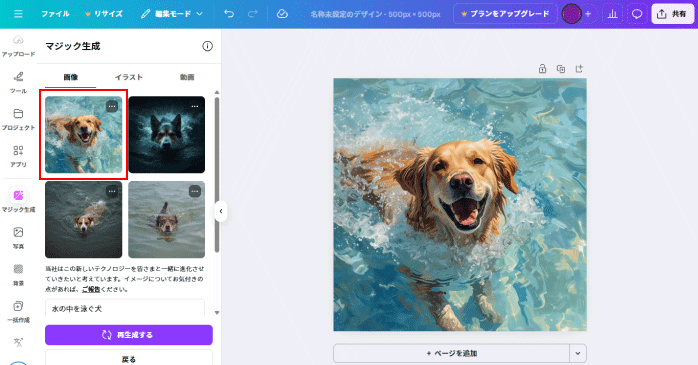Select the golden retriever swimming thumbnail
The image size is (698, 365).
[x=83, y=134]
